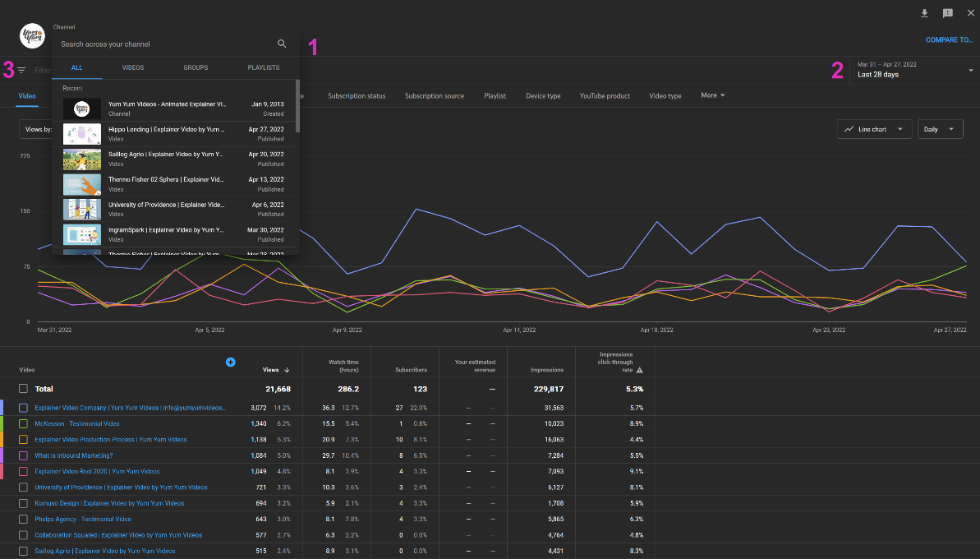
Task: Open the More dimensions dropdown
Action: click(x=711, y=95)
